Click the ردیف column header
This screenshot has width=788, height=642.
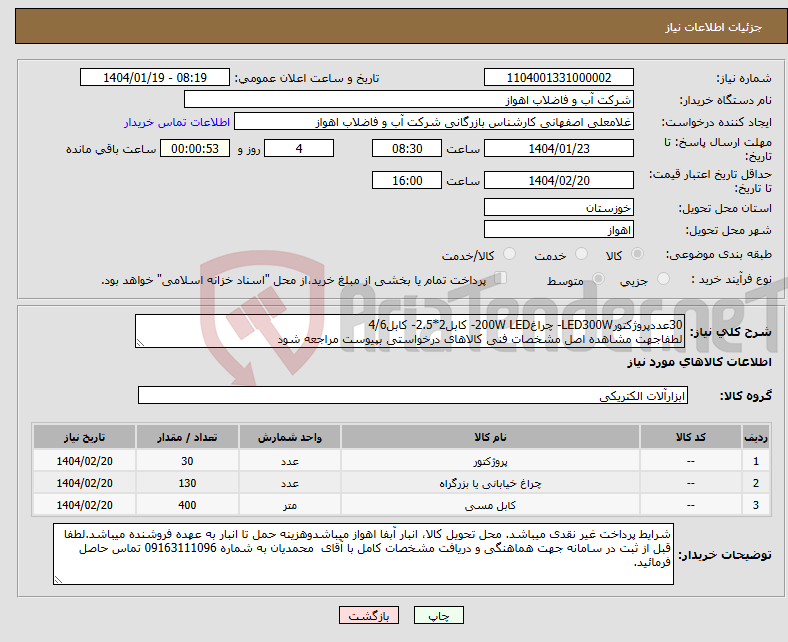click(x=755, y=437)
